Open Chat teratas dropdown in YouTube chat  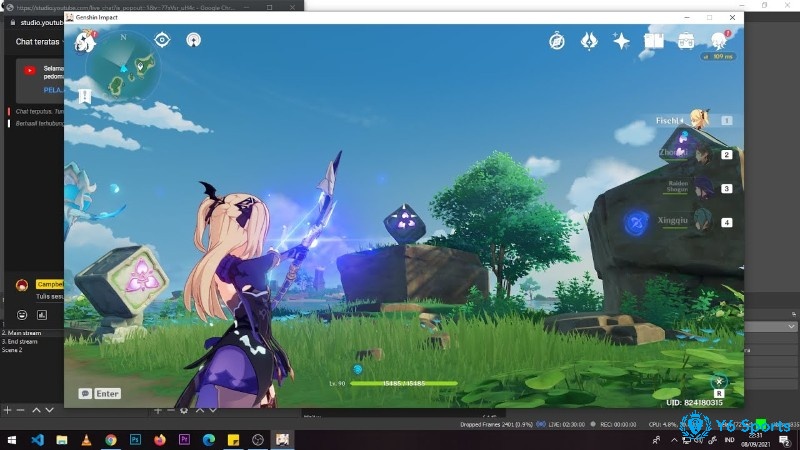point(39,42)
